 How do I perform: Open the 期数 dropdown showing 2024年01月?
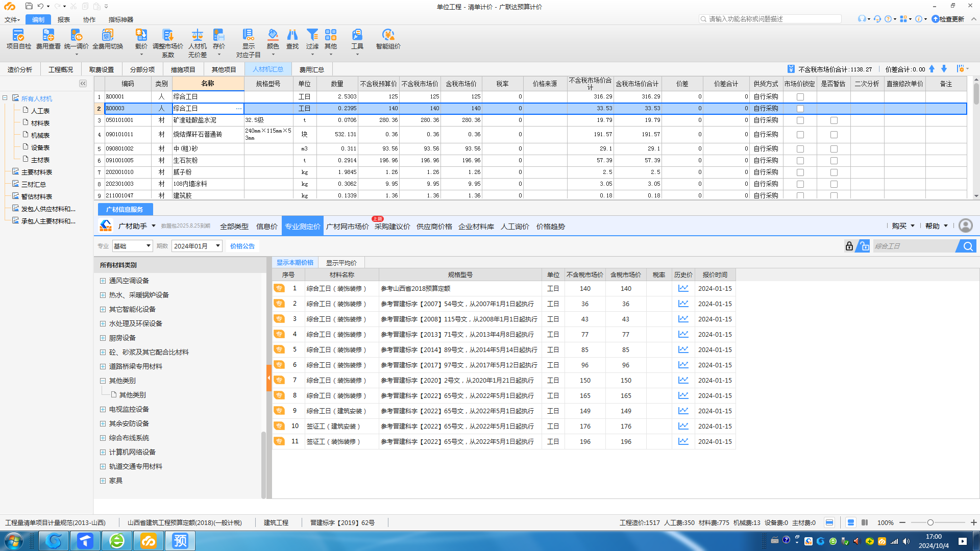point(197,246)
